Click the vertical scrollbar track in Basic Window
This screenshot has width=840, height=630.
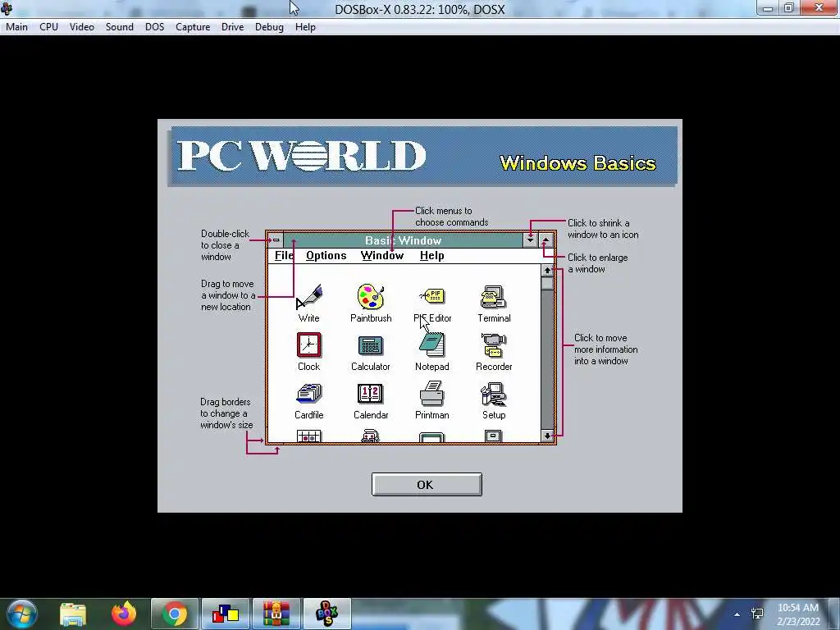(x=547, y=359)
